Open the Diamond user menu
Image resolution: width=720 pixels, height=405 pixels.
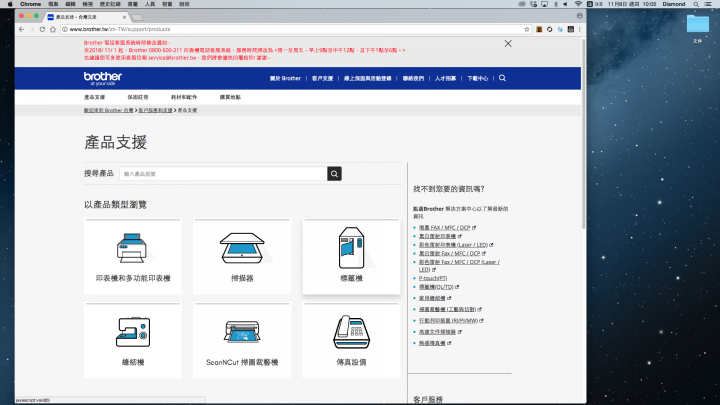pos(674,4)
